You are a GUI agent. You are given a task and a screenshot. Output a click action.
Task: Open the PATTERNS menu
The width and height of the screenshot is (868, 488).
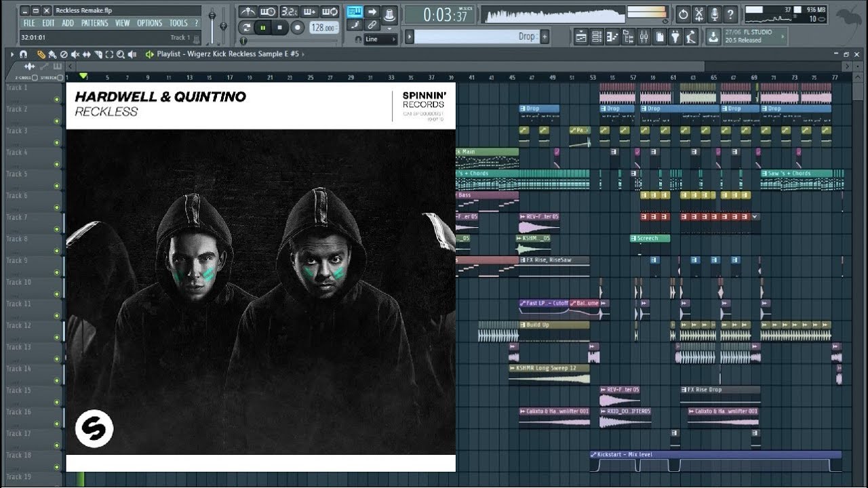pos(94,23)
